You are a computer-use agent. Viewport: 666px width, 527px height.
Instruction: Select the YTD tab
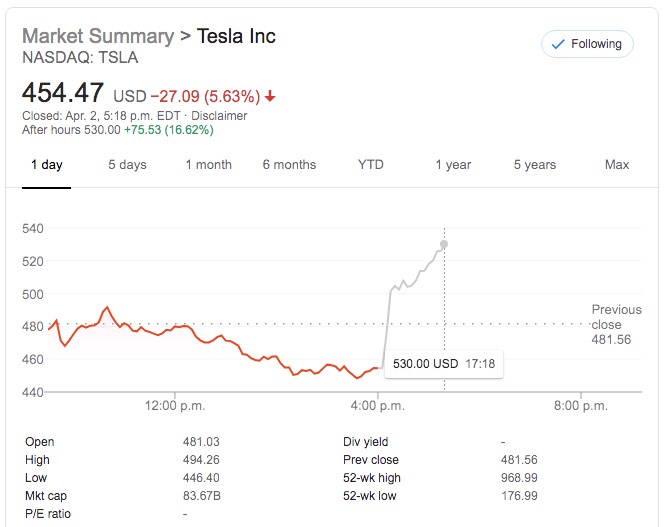click(371, 165)
